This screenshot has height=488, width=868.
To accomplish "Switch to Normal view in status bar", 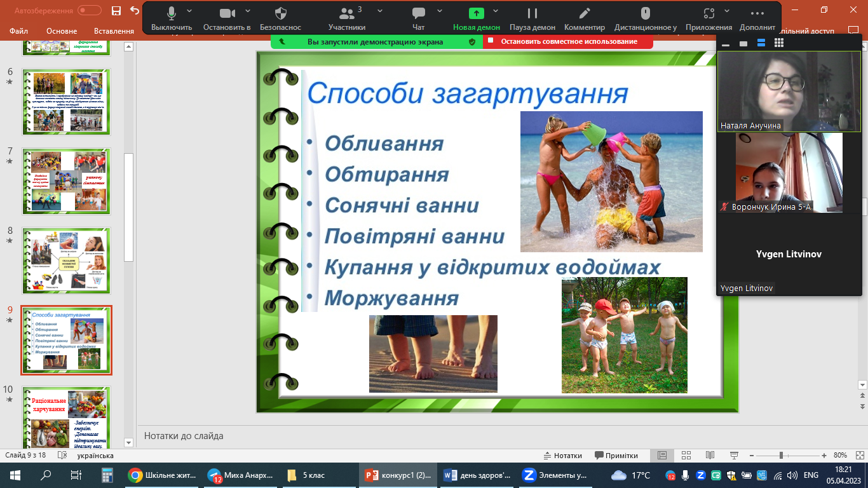I will pyautogui.click(x=662, y=456).
